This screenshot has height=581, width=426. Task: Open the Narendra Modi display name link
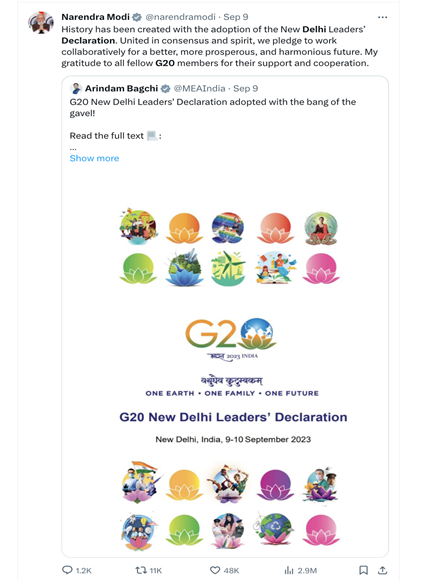coord(95,17)
